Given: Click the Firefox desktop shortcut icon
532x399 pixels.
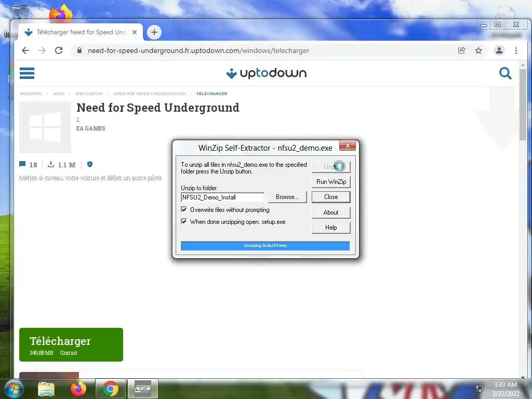Looking at the screenshot, I should (61, 13).
